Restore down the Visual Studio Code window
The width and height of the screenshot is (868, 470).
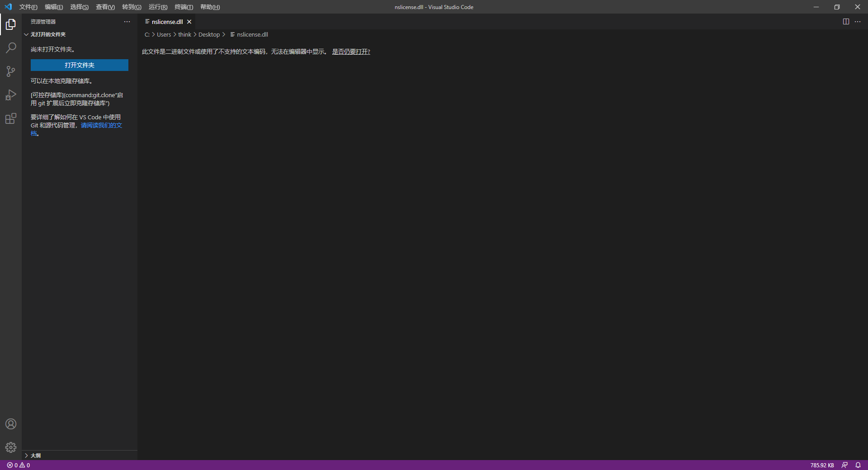837,7
